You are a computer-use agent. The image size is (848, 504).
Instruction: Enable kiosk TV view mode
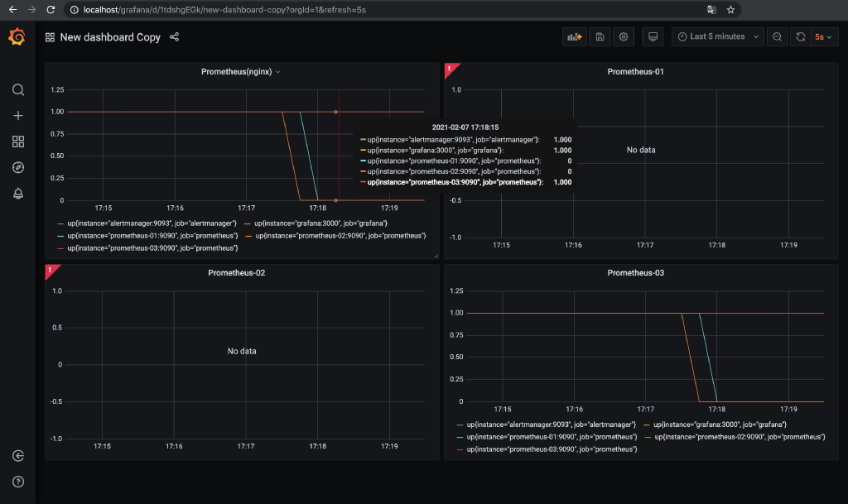pyautogui.click(x=652, y=36)
